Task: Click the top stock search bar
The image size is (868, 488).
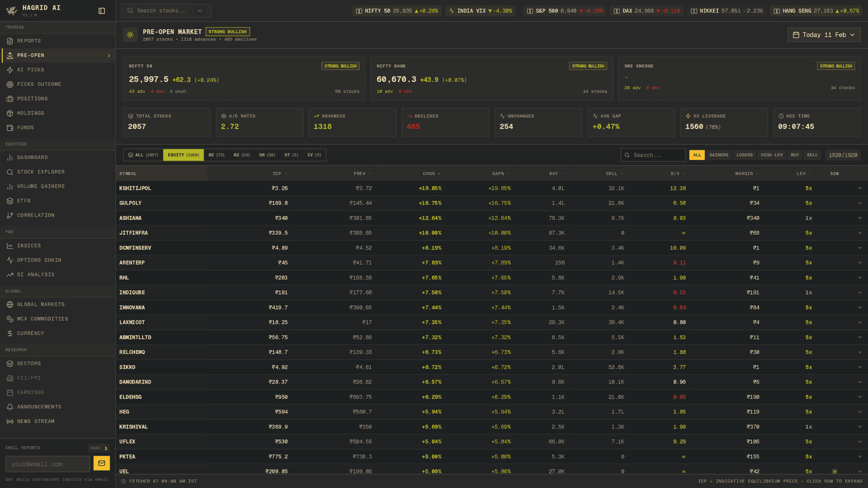Action: 166,11
